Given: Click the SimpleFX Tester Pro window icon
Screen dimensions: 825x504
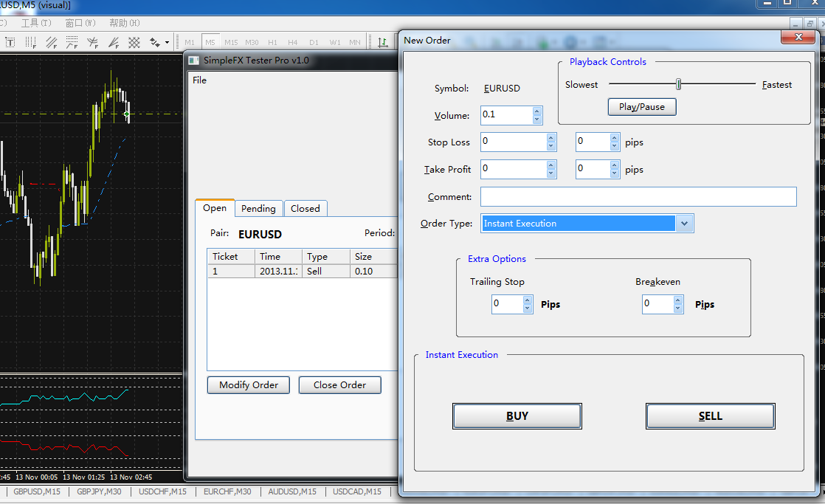Looking at the screenshot, I should [x=193, y=61].
